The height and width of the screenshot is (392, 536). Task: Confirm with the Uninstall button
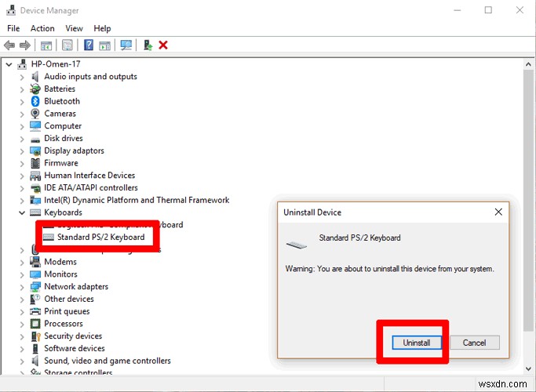417,343
